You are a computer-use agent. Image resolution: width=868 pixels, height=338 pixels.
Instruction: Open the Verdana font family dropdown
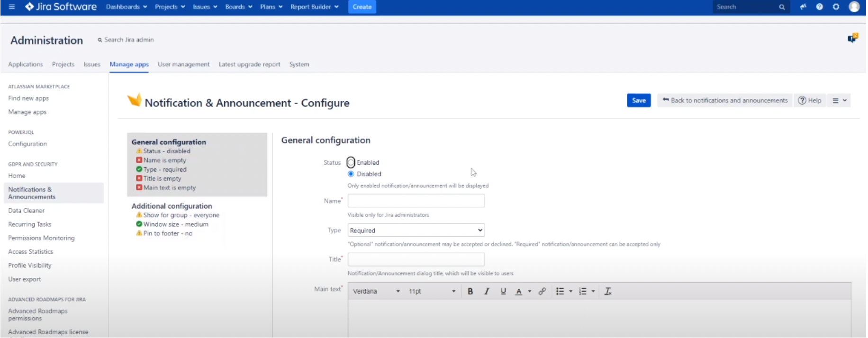(376, 292)
